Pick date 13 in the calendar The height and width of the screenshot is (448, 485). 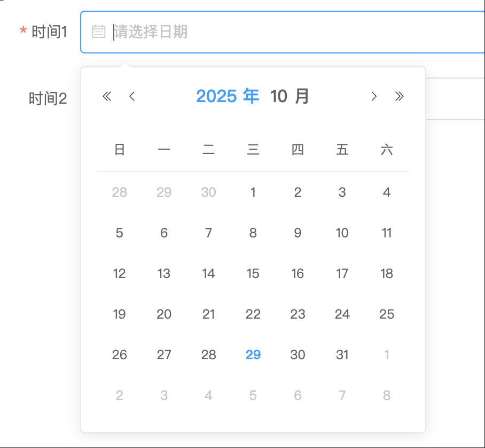point(164,274)
